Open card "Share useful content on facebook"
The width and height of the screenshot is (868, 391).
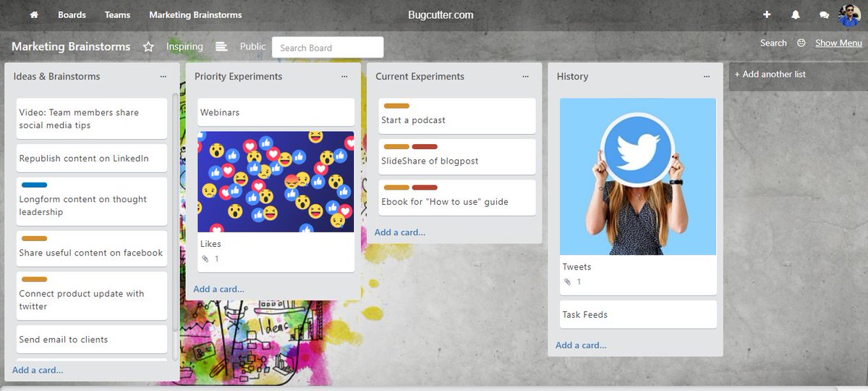92,248
